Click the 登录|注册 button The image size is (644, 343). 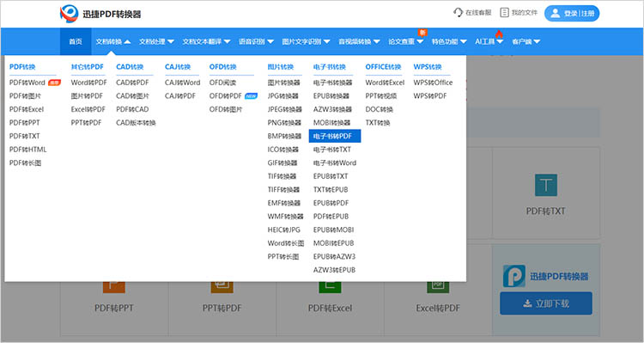pos(572,13)
